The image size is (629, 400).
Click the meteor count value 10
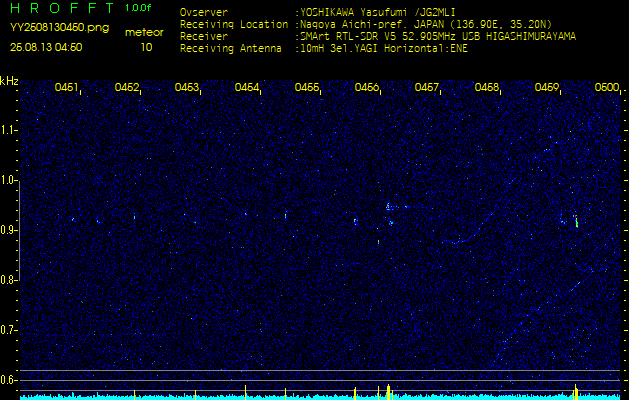tap(146, 47)
